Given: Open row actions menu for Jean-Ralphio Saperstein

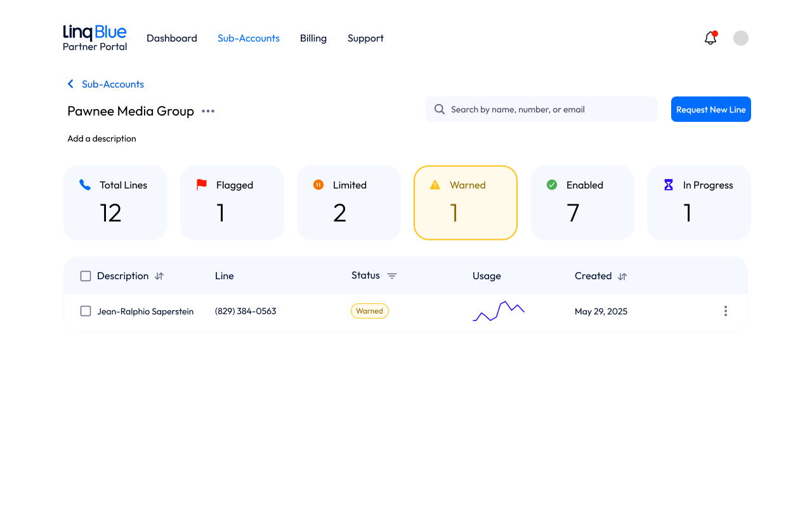Looking at the screenshot, I should click(x=726, y=311).
